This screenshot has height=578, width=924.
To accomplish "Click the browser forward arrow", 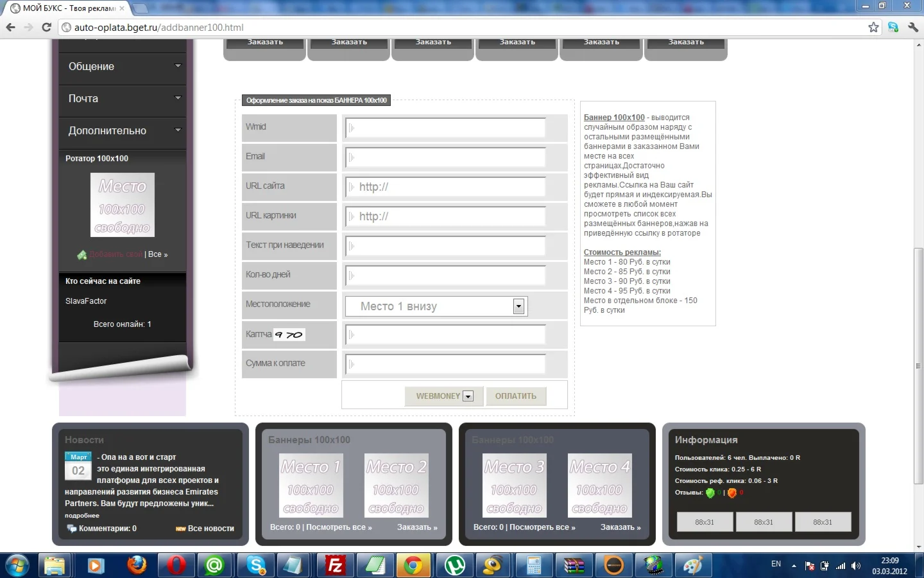I will 28,28.
